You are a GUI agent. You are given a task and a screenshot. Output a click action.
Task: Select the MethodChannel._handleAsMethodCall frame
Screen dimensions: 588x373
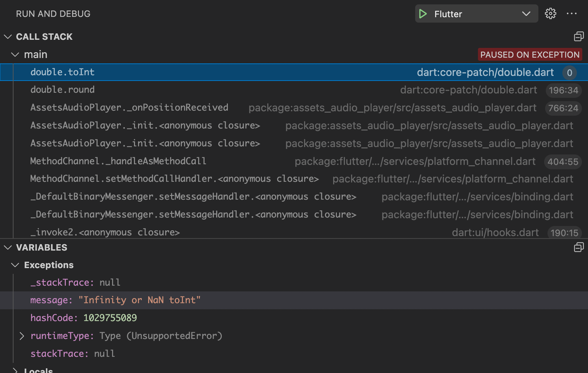tap(118, 161)
